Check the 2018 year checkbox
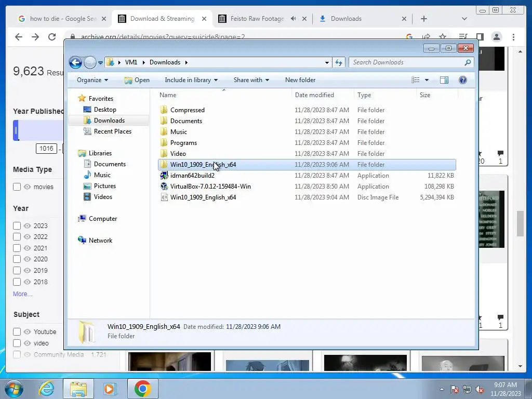Image resolution: width=532 pixels, height=399 pixels. (x=17, y=282)
